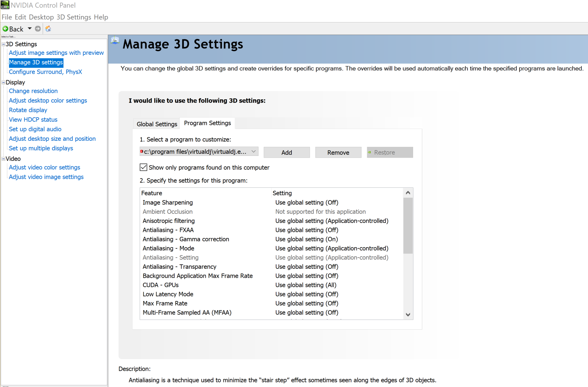Open the Desktop menu

[41, 17]
